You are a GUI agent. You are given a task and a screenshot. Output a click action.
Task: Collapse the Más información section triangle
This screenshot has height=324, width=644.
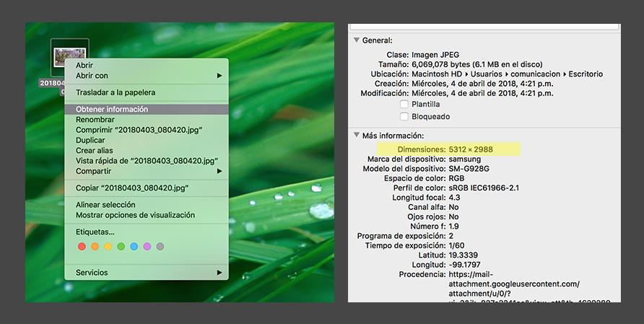(x=356, y=135)
